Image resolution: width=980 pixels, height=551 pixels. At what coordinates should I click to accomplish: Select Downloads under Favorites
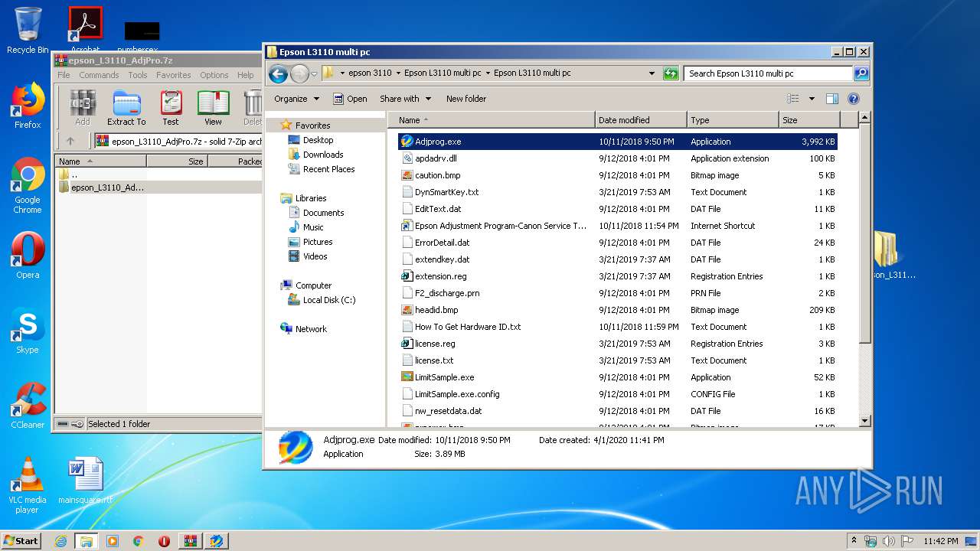click(x=323, y=155)
